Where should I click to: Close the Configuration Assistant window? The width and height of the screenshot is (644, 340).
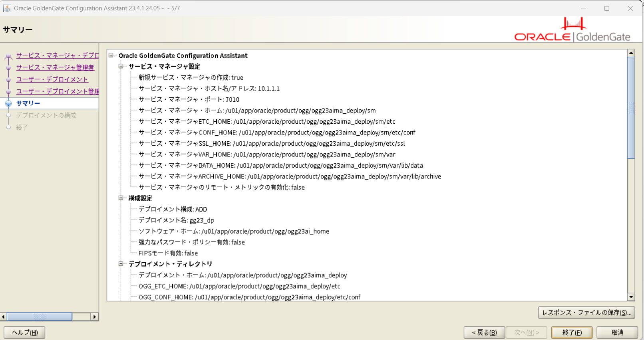point(630,8)
